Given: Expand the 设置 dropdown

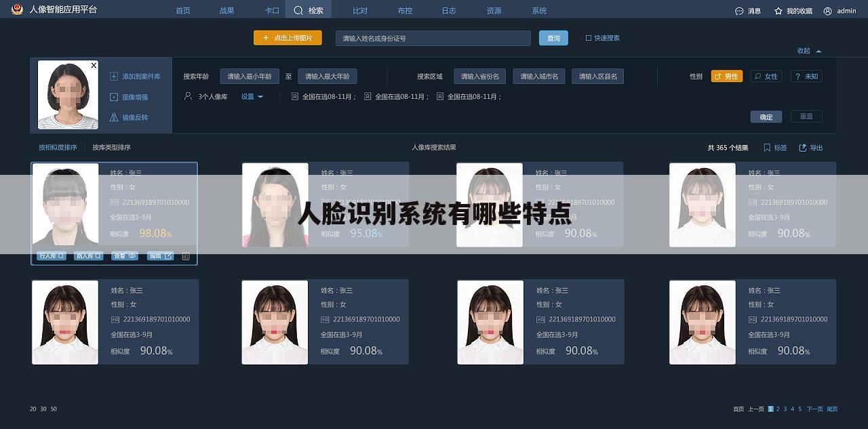Looking at the screenshot, I should [252, 96].
